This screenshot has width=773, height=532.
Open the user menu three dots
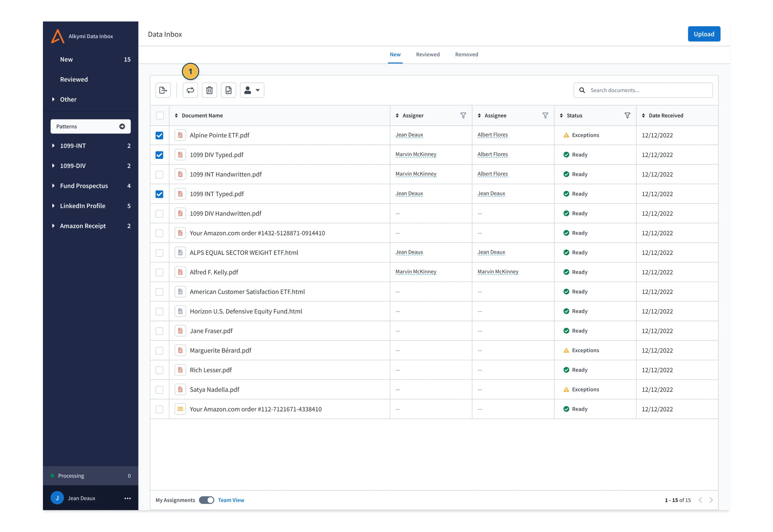point(128,498)
